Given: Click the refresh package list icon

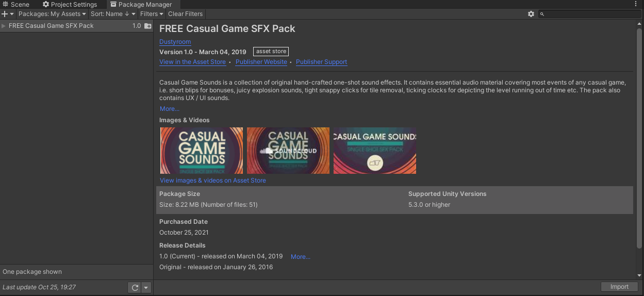Looking at the screenshot, I should 135,288.
